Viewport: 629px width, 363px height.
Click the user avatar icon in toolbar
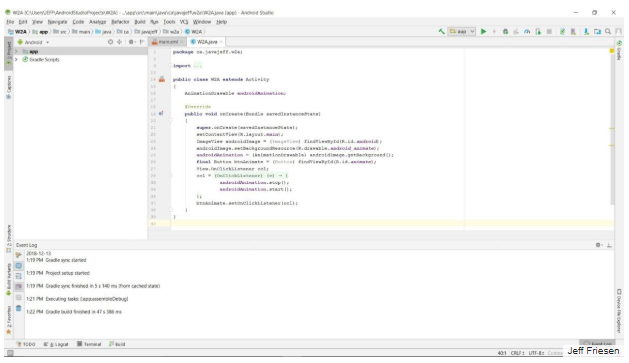[x=619, y=31]
